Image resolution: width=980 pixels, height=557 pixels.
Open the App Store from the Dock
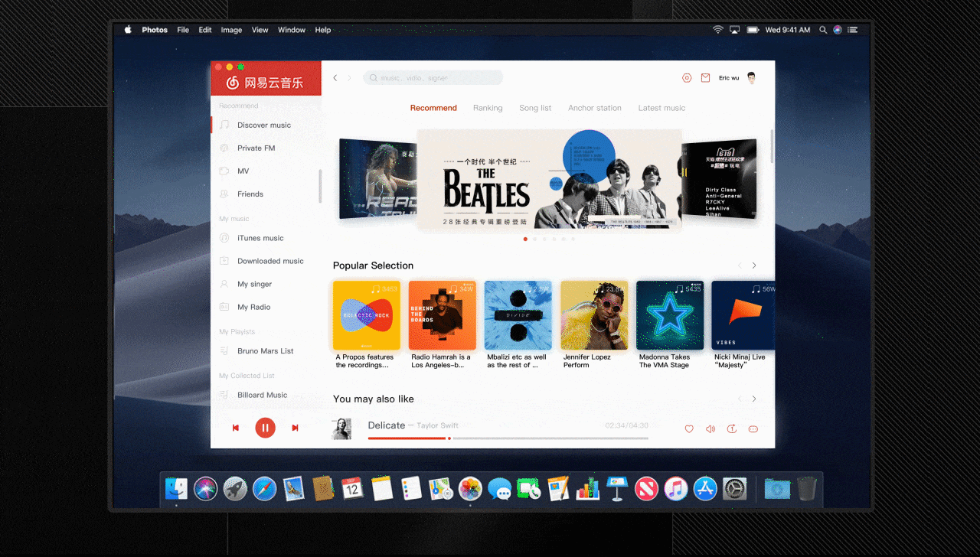tap(705, 488)
